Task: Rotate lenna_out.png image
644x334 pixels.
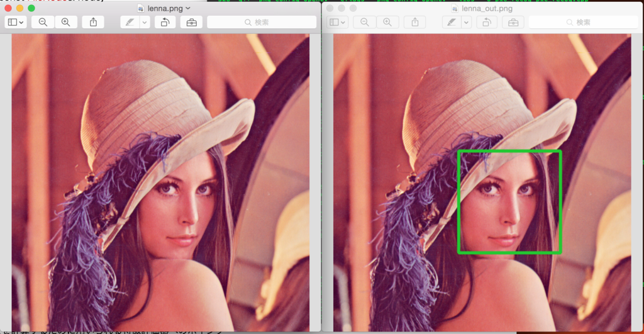Action: (487, 22)
